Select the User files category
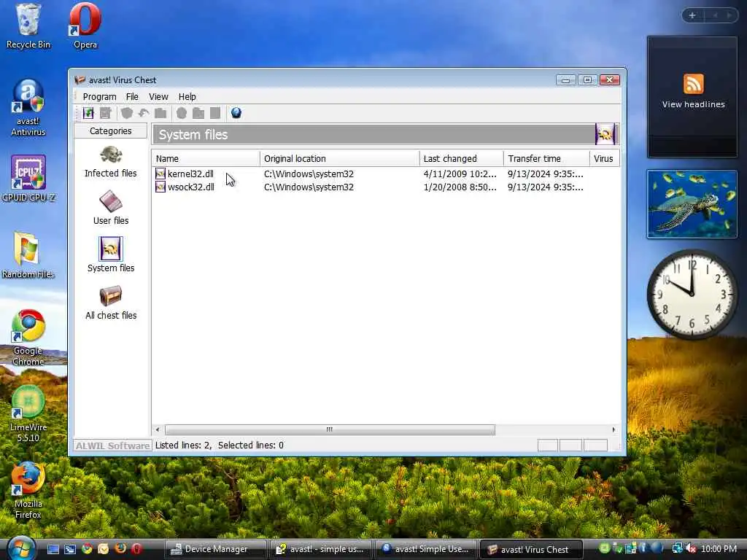The image size is (747, 560). [x=111, y=208]
